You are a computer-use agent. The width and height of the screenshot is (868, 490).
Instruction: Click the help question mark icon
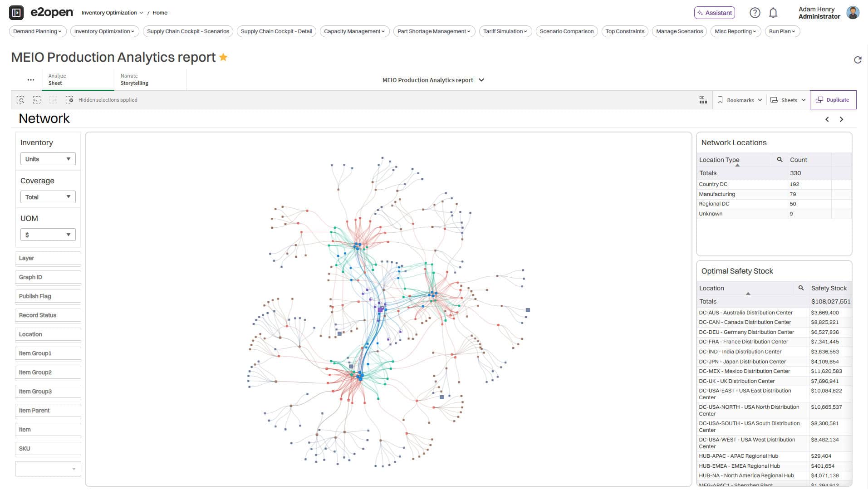pos(755,13)
